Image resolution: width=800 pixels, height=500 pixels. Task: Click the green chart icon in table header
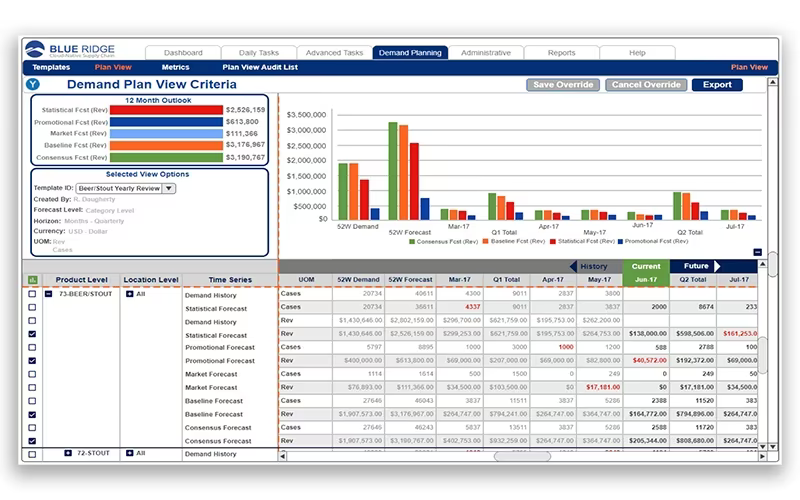pos(33,280)
